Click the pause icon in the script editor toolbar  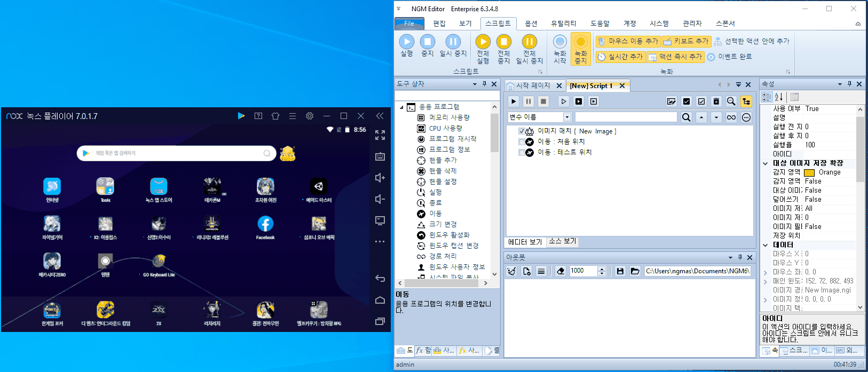[528, 101]
